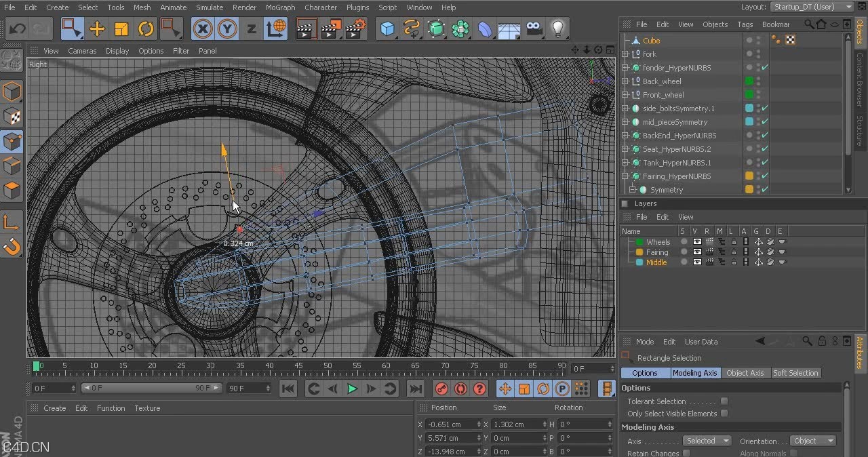Play the animation forward
The image size is (868, 457).
[352, 389]
